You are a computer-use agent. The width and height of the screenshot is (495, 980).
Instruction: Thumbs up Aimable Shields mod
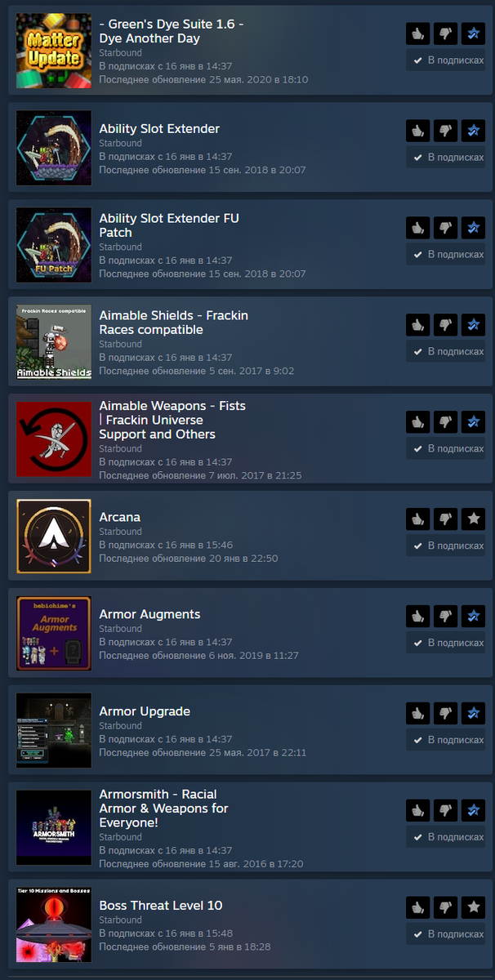(417, 325)
